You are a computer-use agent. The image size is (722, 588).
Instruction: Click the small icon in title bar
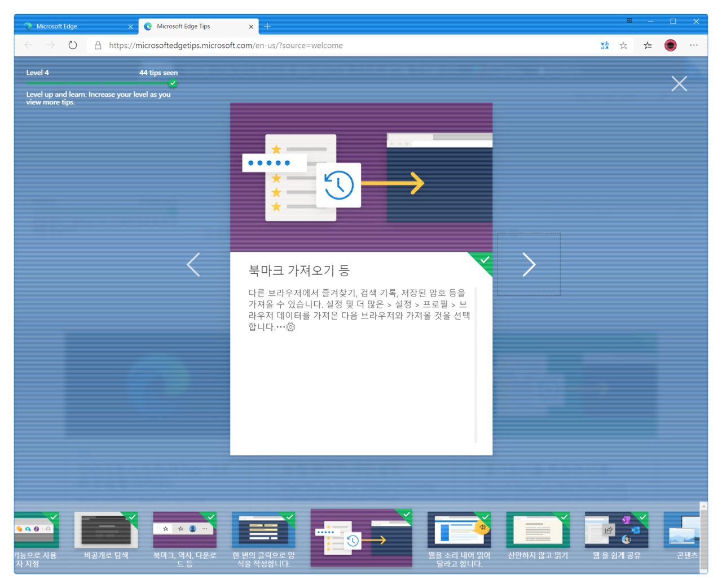629,21
